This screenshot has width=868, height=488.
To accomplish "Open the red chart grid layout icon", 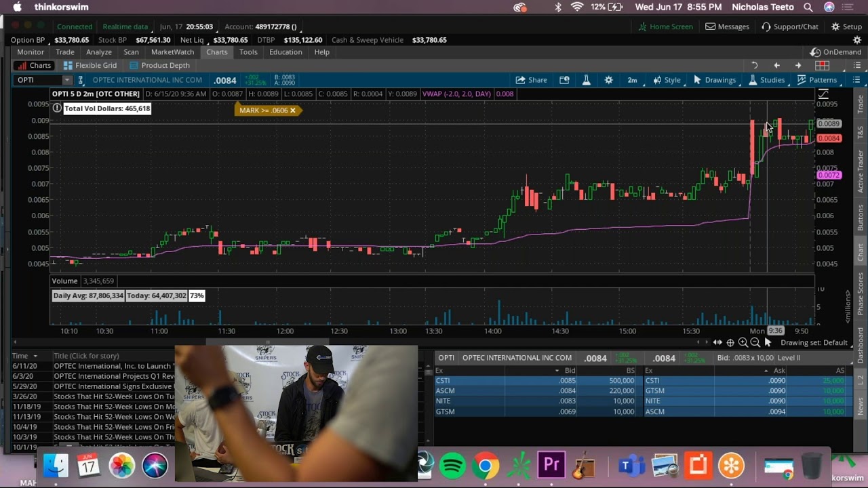I will point(823,65).
